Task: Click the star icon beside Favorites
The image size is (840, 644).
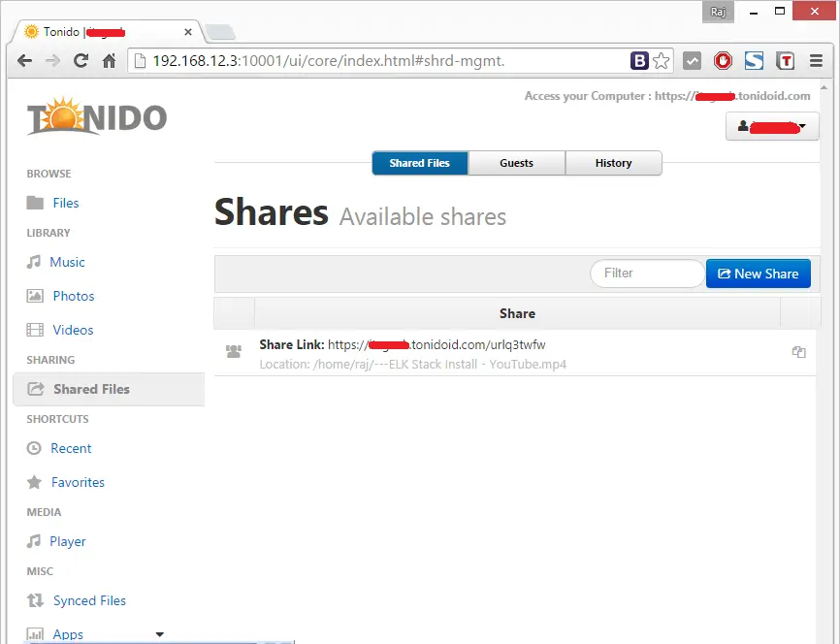Action: (x=34, y=482)
